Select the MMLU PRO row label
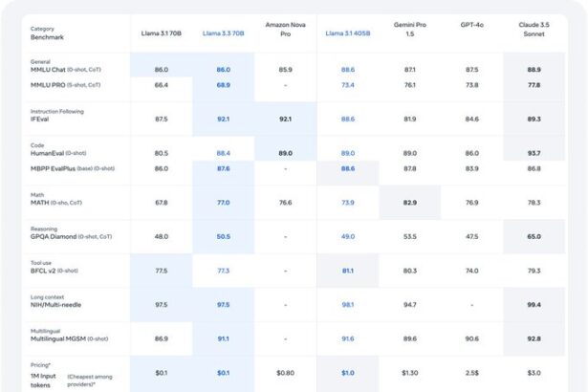Image resolution: width=588 pixels, height=392 pixels. coord(66,85)
